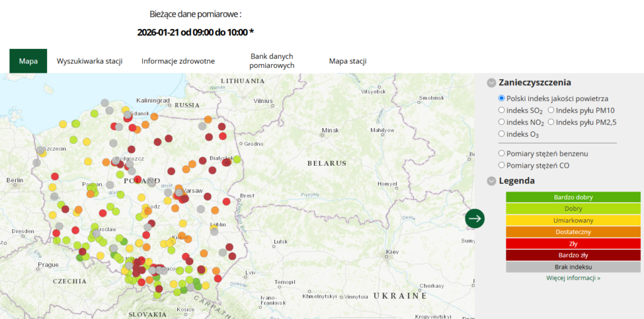Collapse the Zanieczyszczenia section chevron
Viewport: 644px width, 319px height.
click(491, 83)
